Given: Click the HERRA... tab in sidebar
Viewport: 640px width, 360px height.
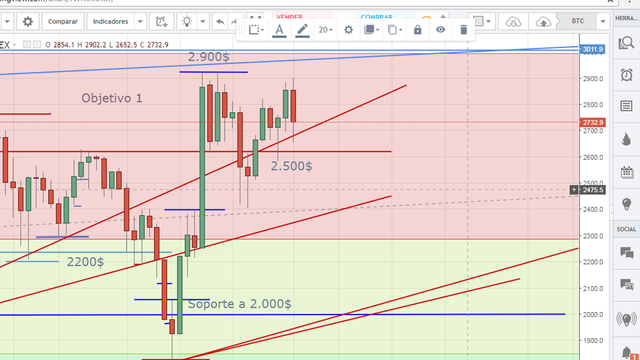Looking at the screenshot, I should (626, 18).
